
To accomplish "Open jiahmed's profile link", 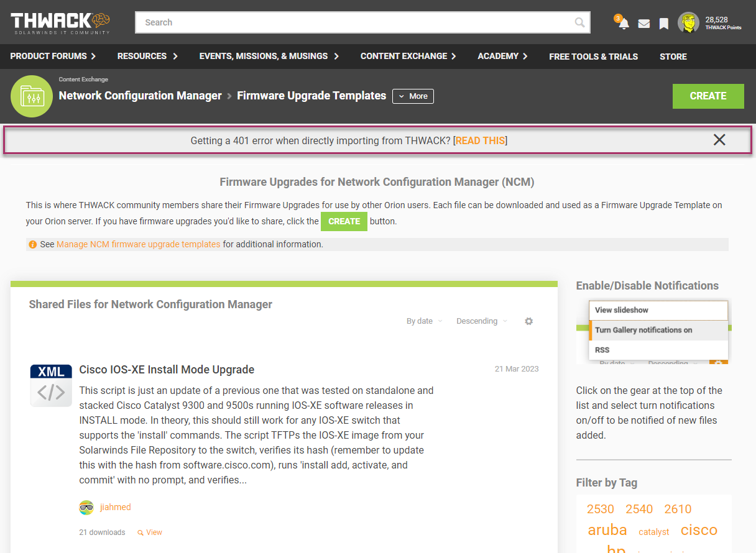I will [x=116, y=507].
